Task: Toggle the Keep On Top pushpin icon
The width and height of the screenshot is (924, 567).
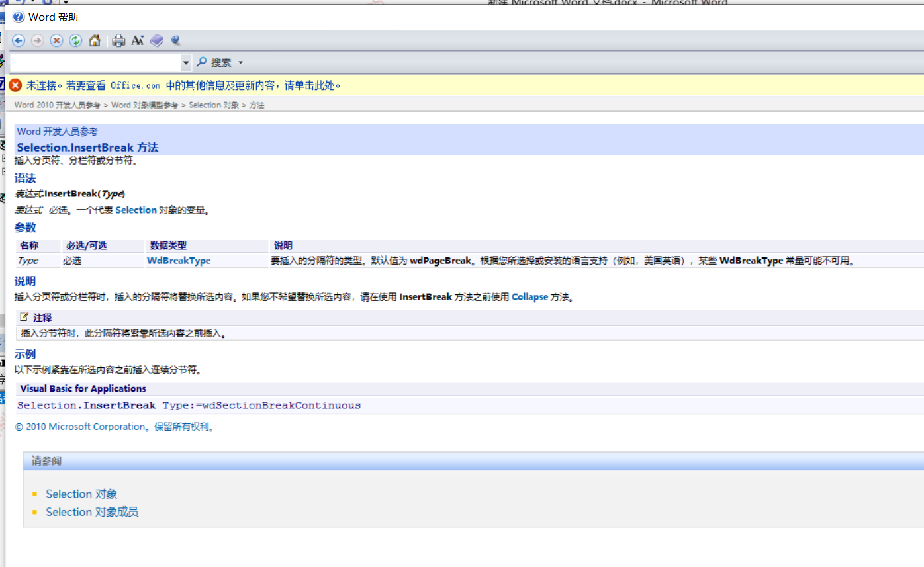Action: [175, 40]
